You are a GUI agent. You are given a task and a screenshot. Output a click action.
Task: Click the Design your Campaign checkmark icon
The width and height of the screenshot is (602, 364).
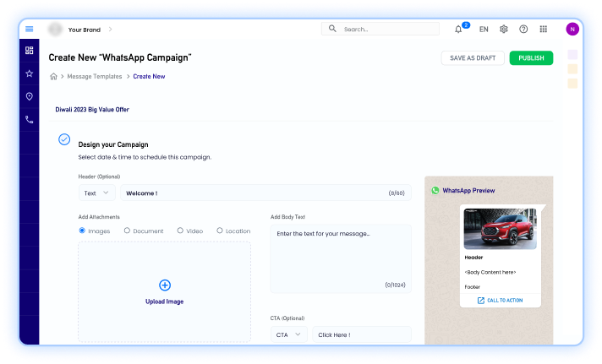[64, 139]
